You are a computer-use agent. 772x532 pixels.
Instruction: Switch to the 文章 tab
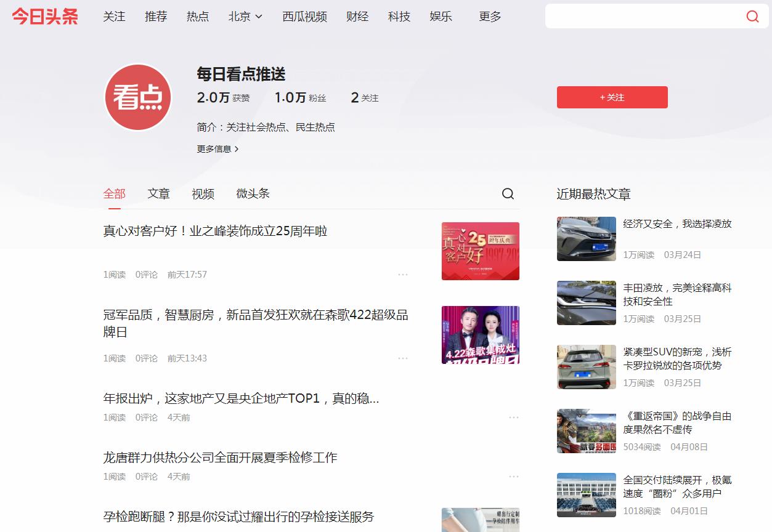point(158,194)
